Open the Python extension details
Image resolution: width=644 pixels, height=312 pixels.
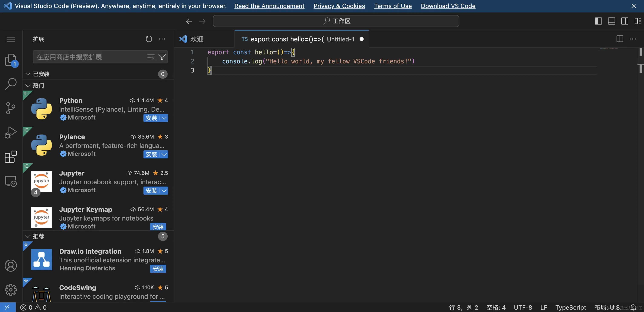point(98,109)
